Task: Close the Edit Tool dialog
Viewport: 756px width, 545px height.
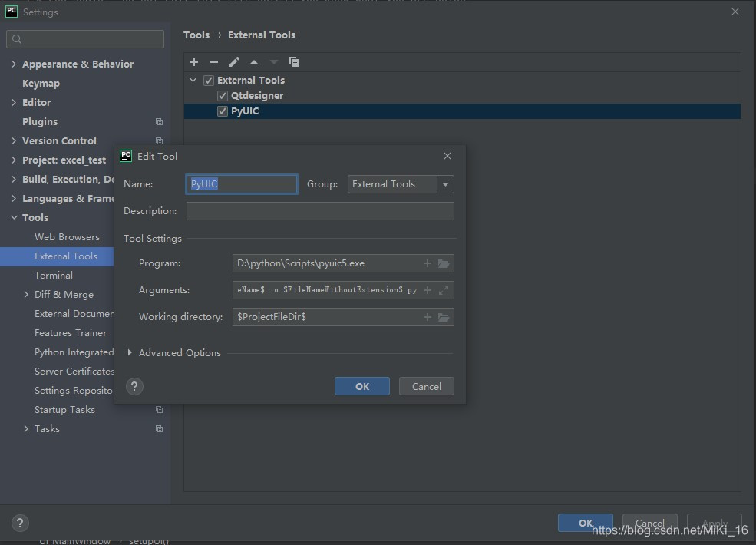Action: coord(447,156)
